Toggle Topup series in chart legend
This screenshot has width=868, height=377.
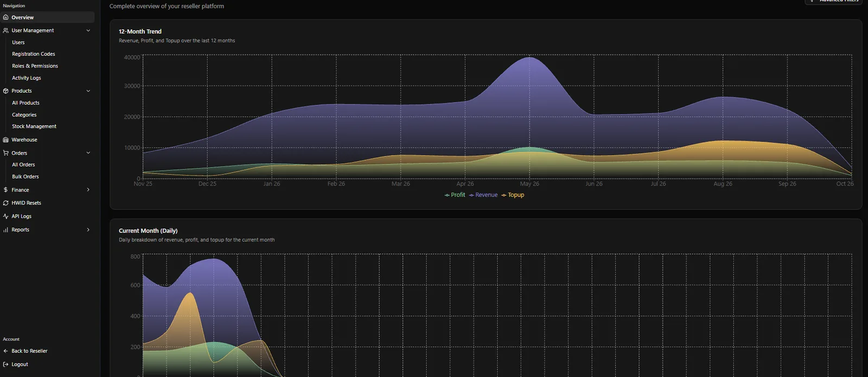tap(513, 195)
